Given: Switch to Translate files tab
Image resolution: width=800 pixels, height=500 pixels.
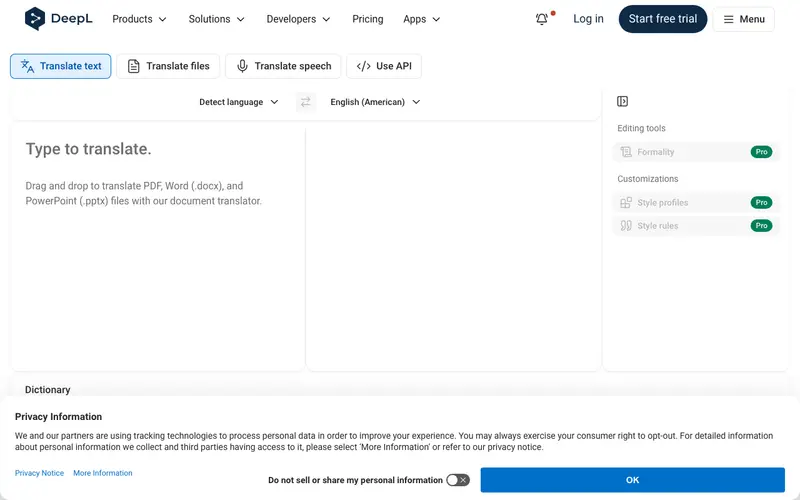Looking at the screenshot, I should click(x=168, y=66).
